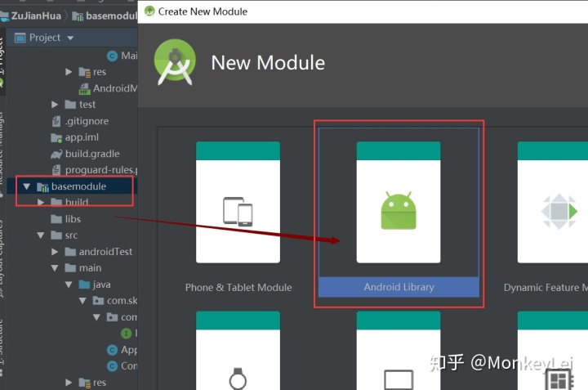The image size is (588, 390).
Task: Open the Project view dropdown
Action: pos(70,38)
